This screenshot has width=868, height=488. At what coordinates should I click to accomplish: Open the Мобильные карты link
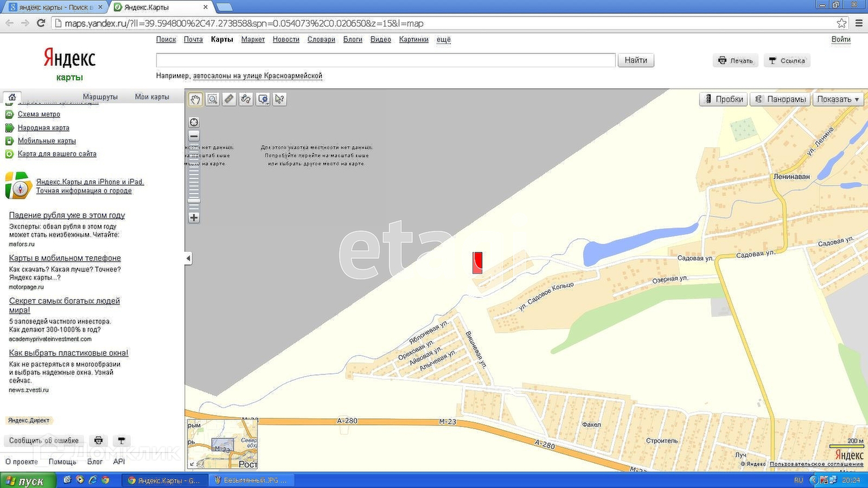click(47, 141)
